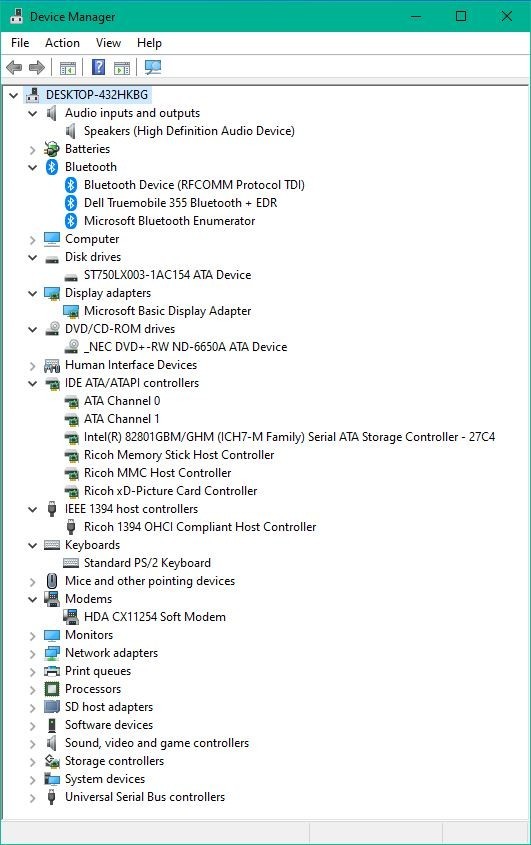Screen dimensions: 531x845
Task: Click the IDE ATA/ATAPI controllers icon
Action: point(52,384)
